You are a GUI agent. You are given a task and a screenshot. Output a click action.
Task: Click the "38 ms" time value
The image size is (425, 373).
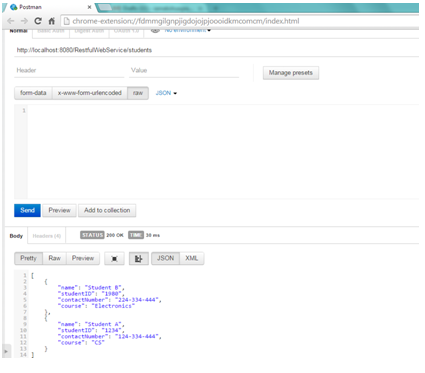coord(153,235)
